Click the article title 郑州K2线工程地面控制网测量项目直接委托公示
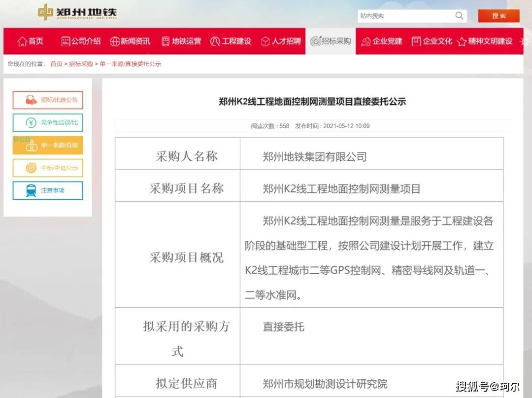Image resolution: width=532 pixels, height=398 pixels. point(312,102)
